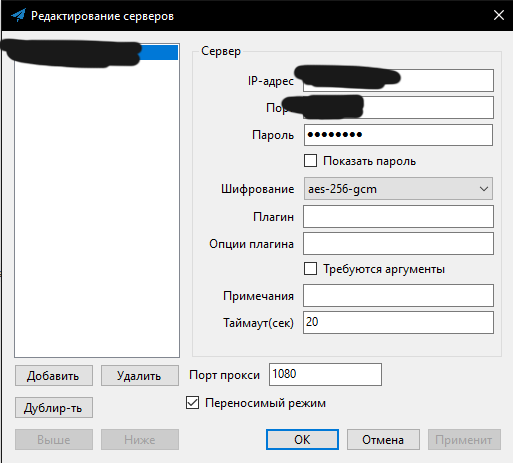Click the Выше button
Image resolution: width=513 pixels, height=463 pixels.
point(54,439)
